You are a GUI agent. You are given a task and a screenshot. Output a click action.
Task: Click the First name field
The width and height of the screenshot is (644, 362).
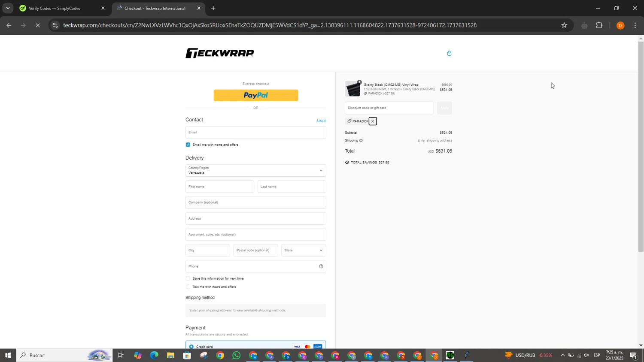220,187
